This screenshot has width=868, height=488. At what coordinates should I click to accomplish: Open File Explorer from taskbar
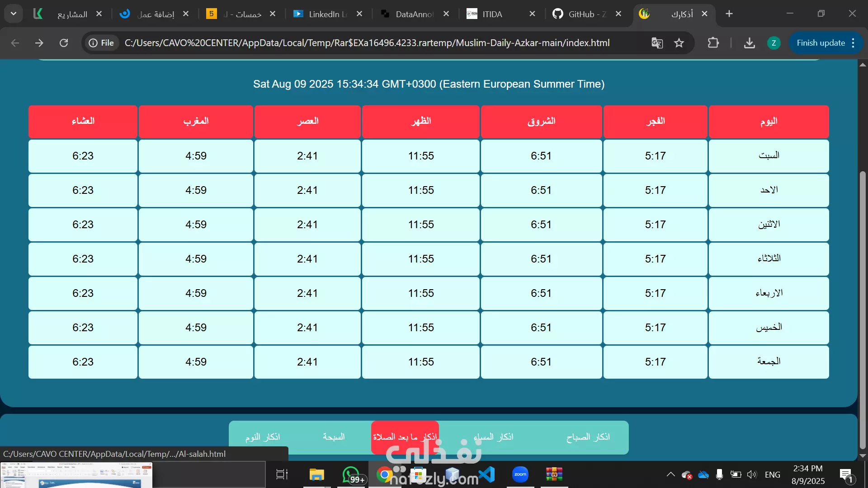(x=317, y=474)
